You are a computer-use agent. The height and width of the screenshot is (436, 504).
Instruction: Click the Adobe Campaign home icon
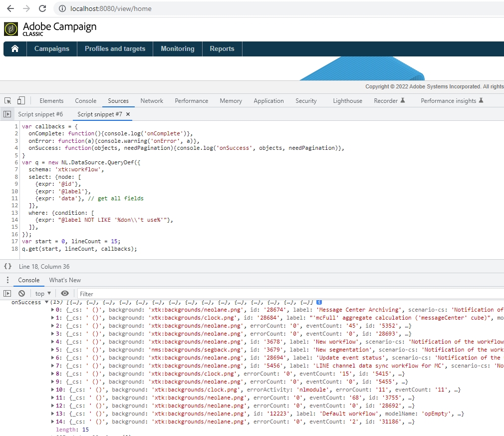[15, 48]
